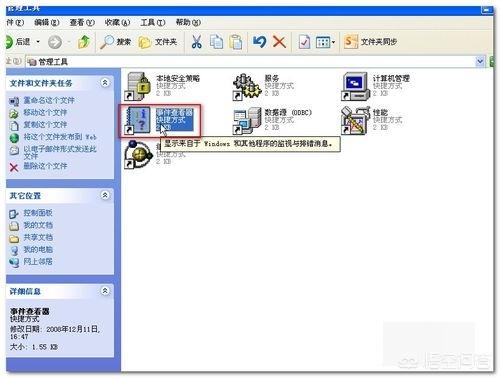Click the Cut scissors toolbar icon
The width and height of the screenshot is (500, 378).
click(196, 42)
